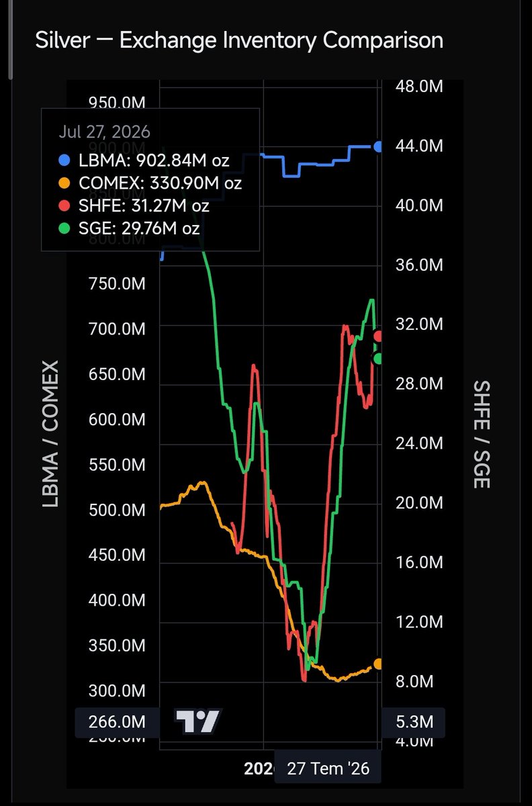The height and width of the screenshot is (806, 532).
Task: Click the 44.0M right axis label
Action: [x=418, y=146]
